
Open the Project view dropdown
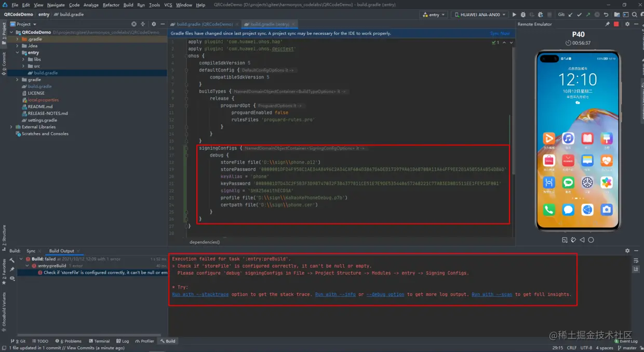pyautogui.click(x=23, y=24)
